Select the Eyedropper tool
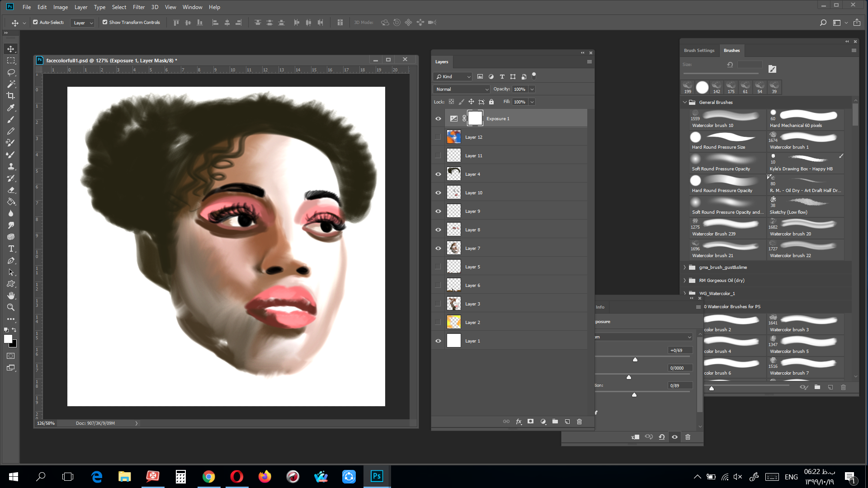Image resolution: width=868 pixels, height=488 pixels. pos(11,108)
